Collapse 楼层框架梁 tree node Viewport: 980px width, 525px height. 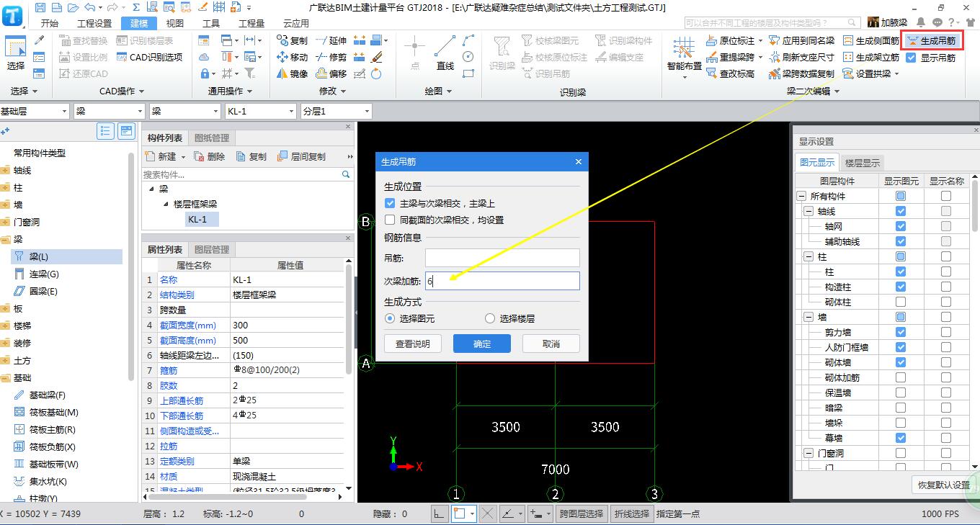[x=166, y=204]
